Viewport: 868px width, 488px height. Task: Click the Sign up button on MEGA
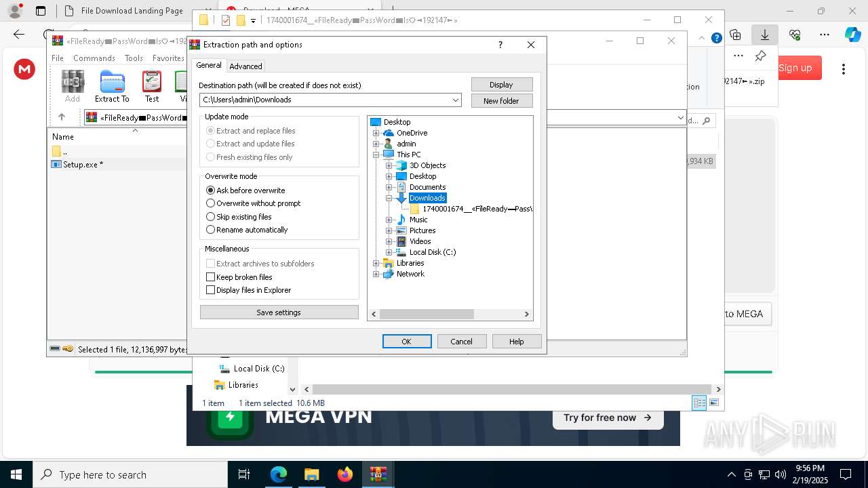[795, 68]
